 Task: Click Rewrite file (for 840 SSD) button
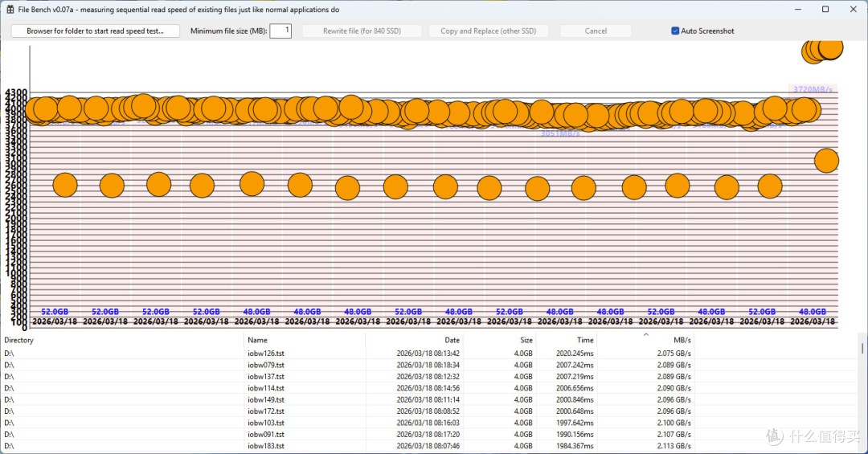[362, 31]
